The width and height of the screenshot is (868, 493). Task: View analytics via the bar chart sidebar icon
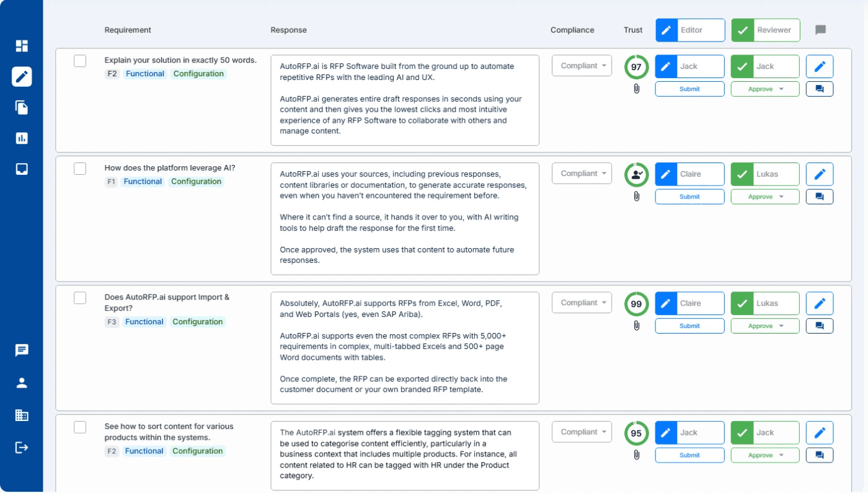(21, 138)
